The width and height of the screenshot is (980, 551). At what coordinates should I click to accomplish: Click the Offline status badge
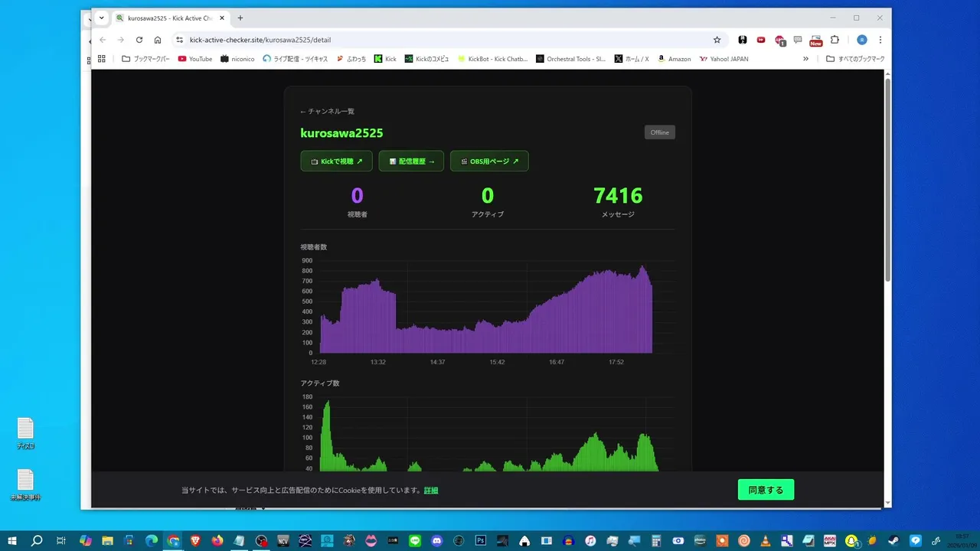[x=660, y=132]
